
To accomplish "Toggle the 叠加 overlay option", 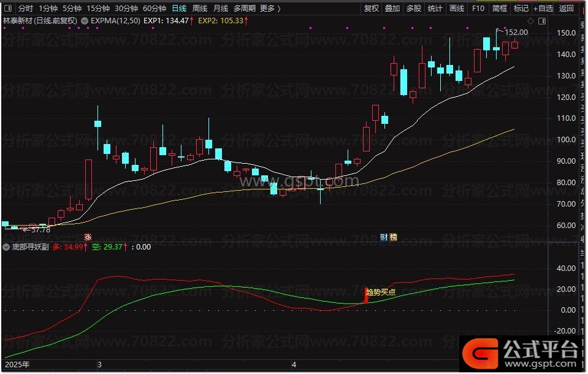I will (x=392, y=9).
